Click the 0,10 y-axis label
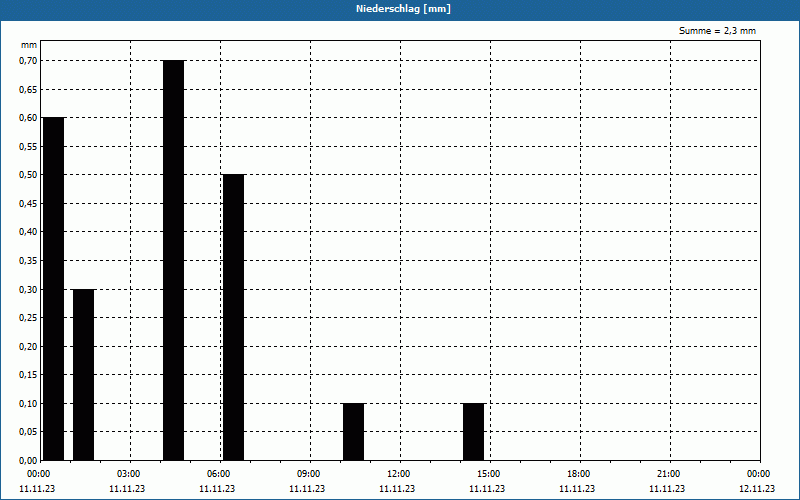Screen dimensions: 800x500 click(x=28, y=404)
